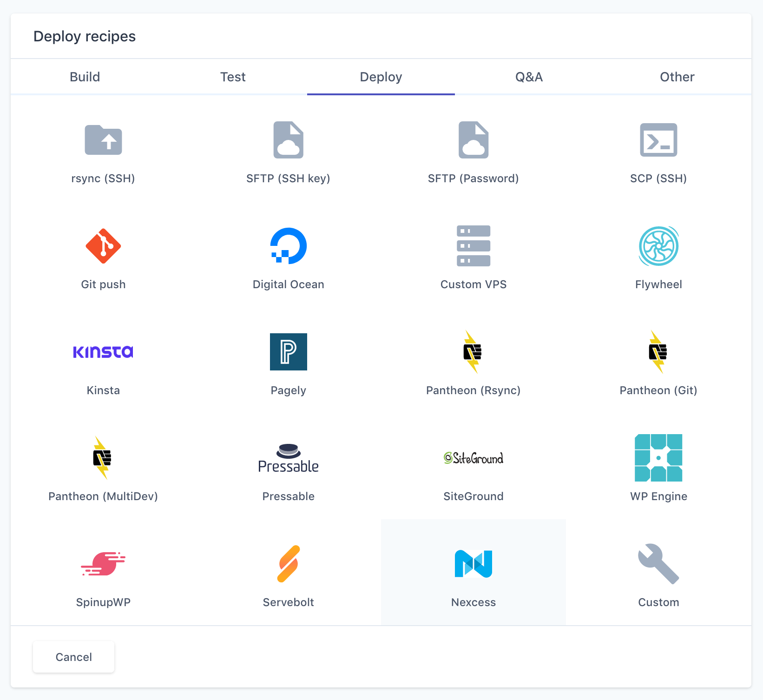763x700 pixels.
Task: Click the "SiteGround" caption label
Action: [474, 496]
